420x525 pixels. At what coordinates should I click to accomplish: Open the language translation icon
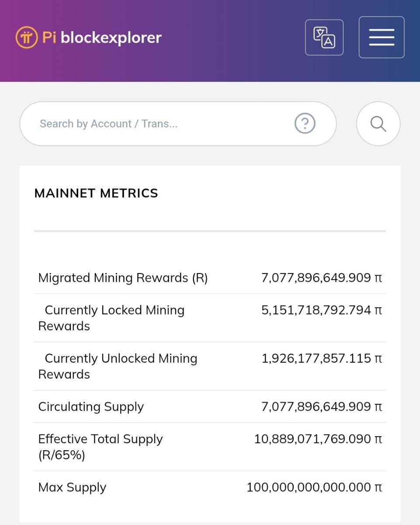pos(324,38)
